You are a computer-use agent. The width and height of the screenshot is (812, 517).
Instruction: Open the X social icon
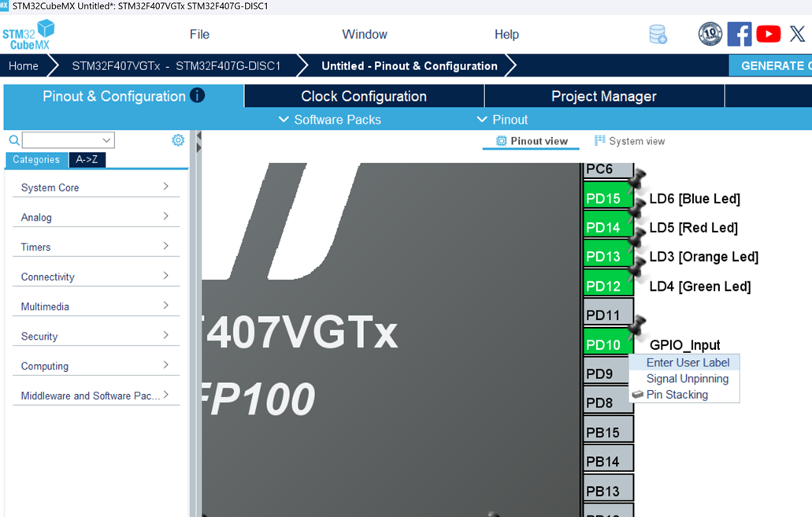(x=798, y=34)
